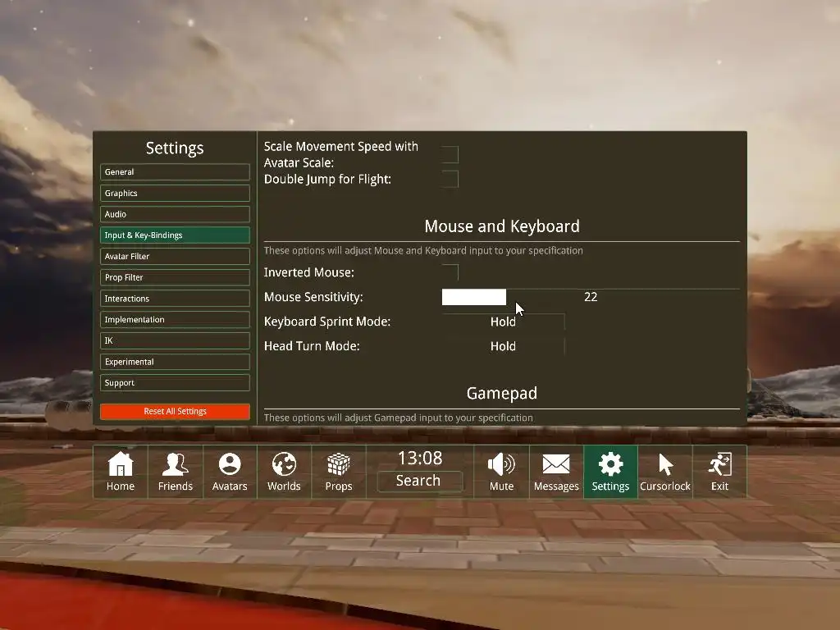Click the 13:08 clock display
840x630 pixels.
point(420,458)
